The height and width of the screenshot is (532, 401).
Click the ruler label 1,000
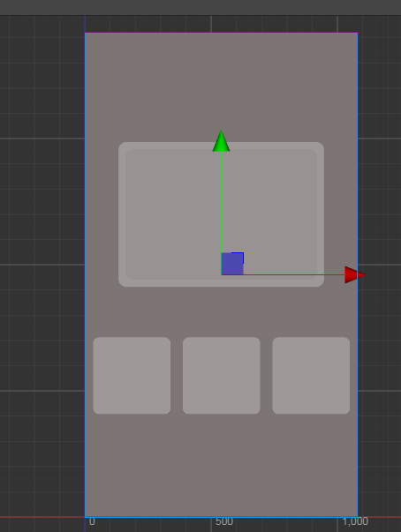[x=355, y=521]
